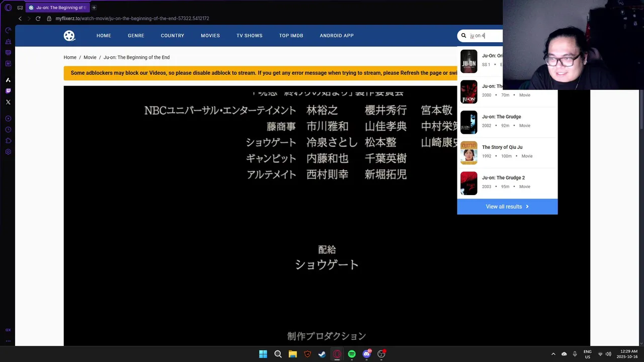Open Windows Start menu
The width and height of the screenshot is (644, 362).
(263, 354)
